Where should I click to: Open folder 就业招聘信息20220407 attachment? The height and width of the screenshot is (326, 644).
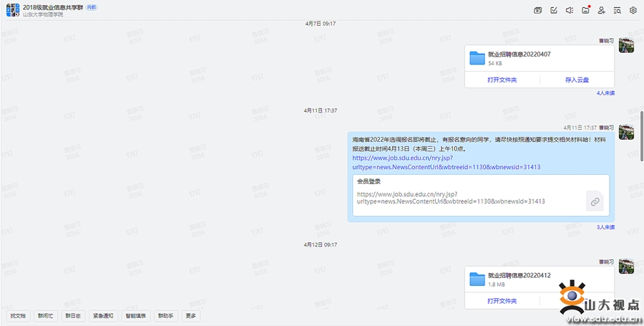pyautogui.click(x=477, y=58)
